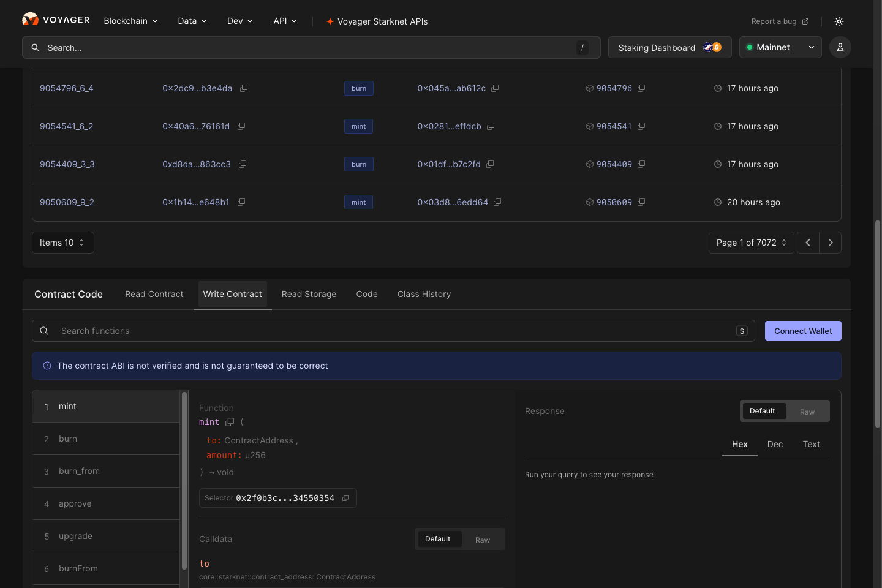Copy hash 0x2dc9...b3e4da
The width and height of the screenshot is (882, 588).
click(244, 88)
